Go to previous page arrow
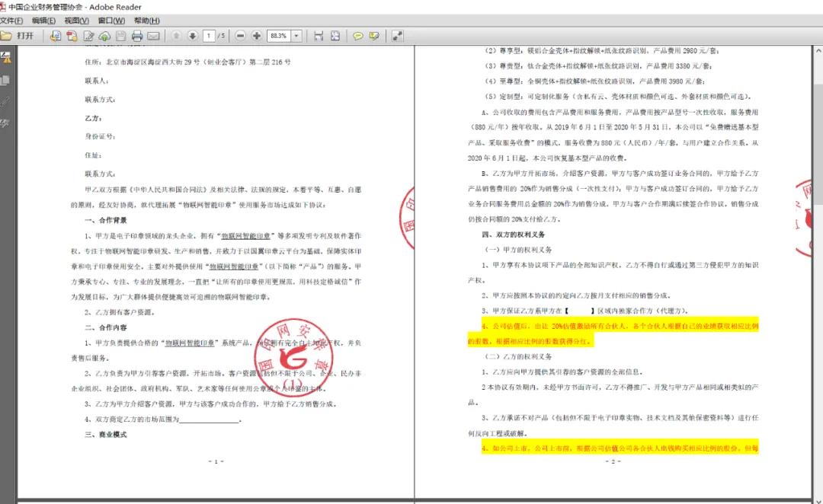This screenshot has width=823, height=504. click(x=176, y=36)
